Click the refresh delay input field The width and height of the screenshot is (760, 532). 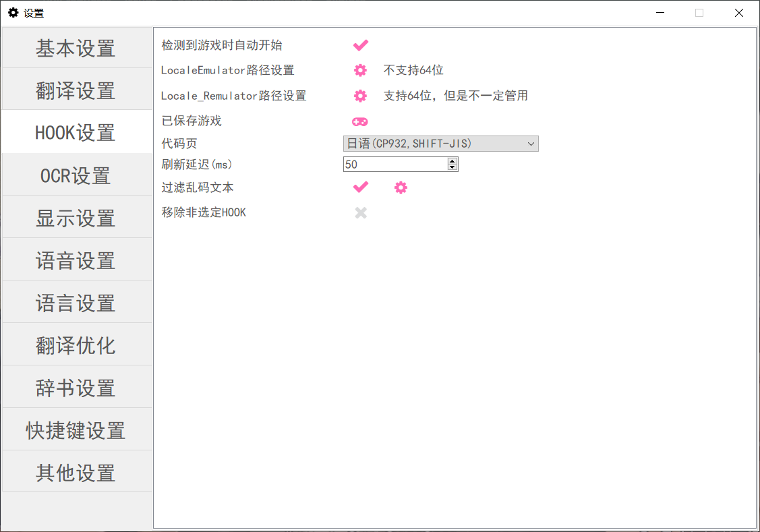[391, 164]
